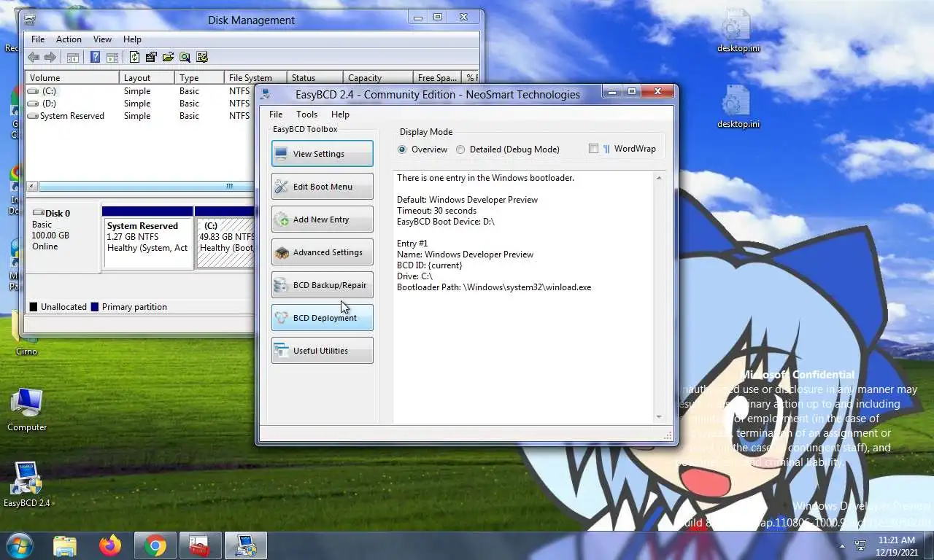Viewport: 934px width, 560px height.
Task: Open File menu in Disk Management
Action: click(38, 39)
